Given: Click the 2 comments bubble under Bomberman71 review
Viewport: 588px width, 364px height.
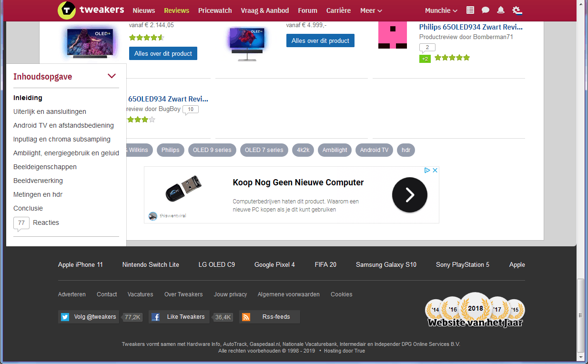Looking at the screenshot, I should (x=427, y=48).
